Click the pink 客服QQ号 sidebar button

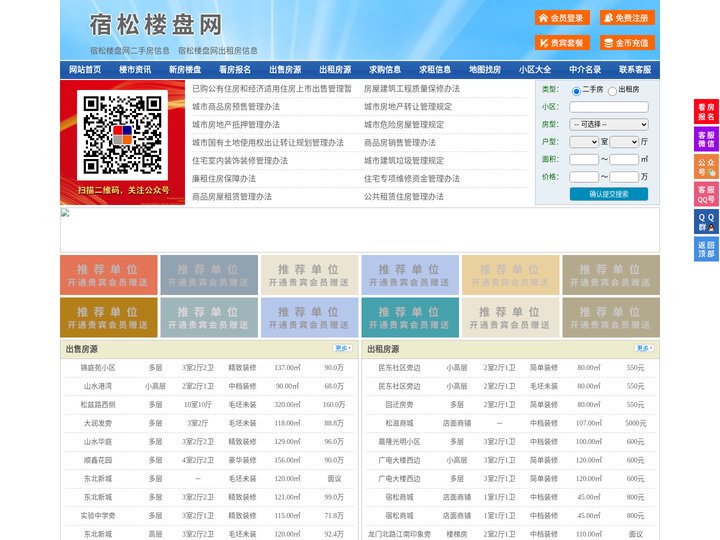[x=706, y=194]
